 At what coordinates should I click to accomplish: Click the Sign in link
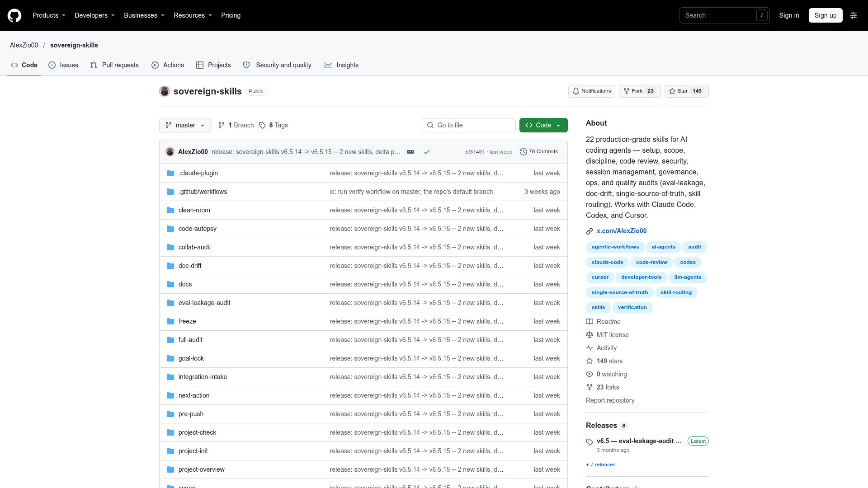point(789,15)
